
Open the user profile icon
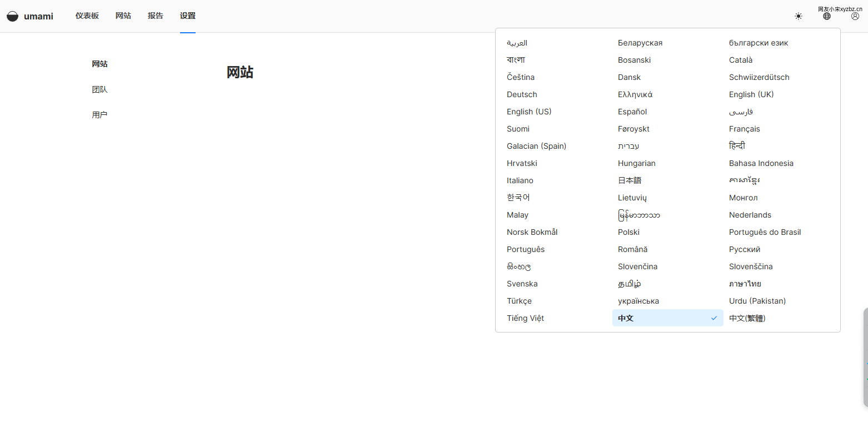(x=855, y=16)
